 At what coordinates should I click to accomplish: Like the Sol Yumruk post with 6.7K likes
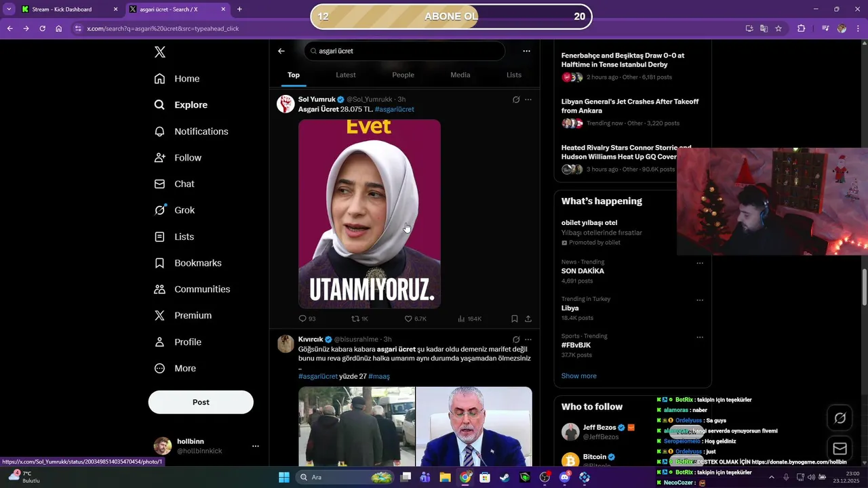click(415, 319)
